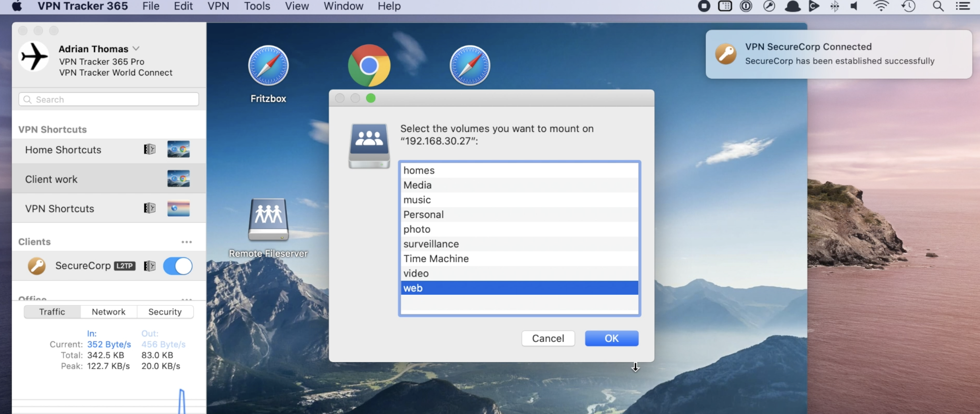Image resolution: width=980 pixels, height=414 pixels.
Task: Select the Time Machine volume
Action: pos(519,258)
